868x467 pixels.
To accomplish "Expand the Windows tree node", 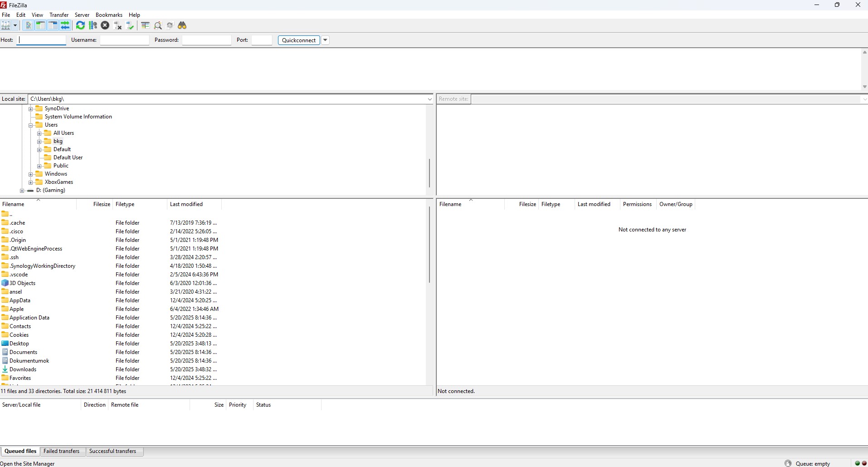I will coord(31,174).
